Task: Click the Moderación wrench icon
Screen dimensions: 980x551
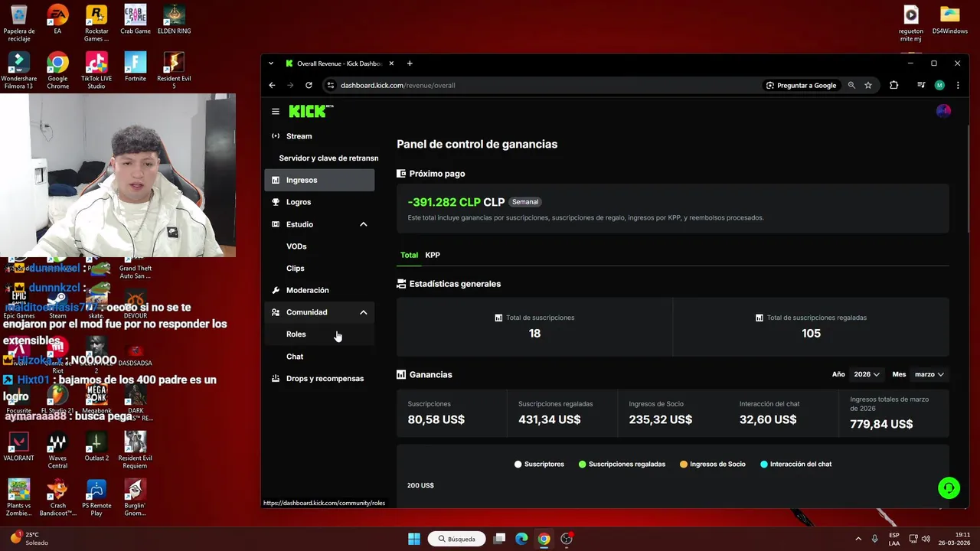Action: 276,290
